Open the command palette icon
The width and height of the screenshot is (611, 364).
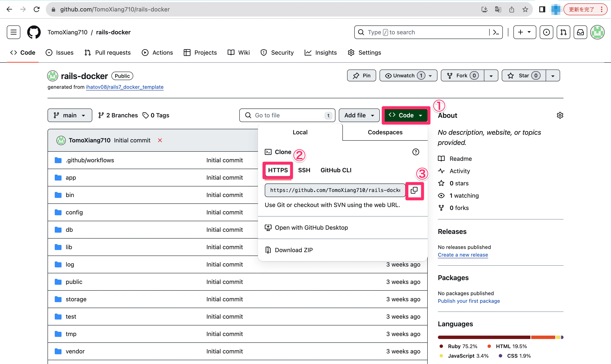point(496,32)
